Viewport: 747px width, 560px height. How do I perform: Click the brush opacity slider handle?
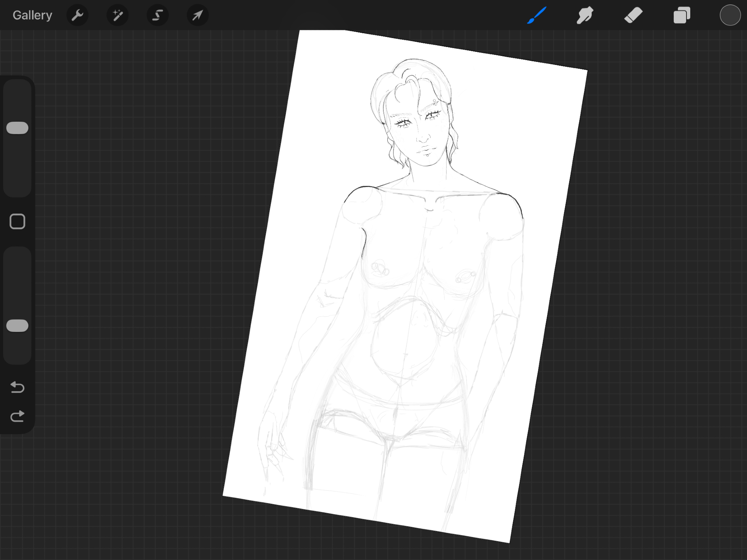(x=18, y=326)
